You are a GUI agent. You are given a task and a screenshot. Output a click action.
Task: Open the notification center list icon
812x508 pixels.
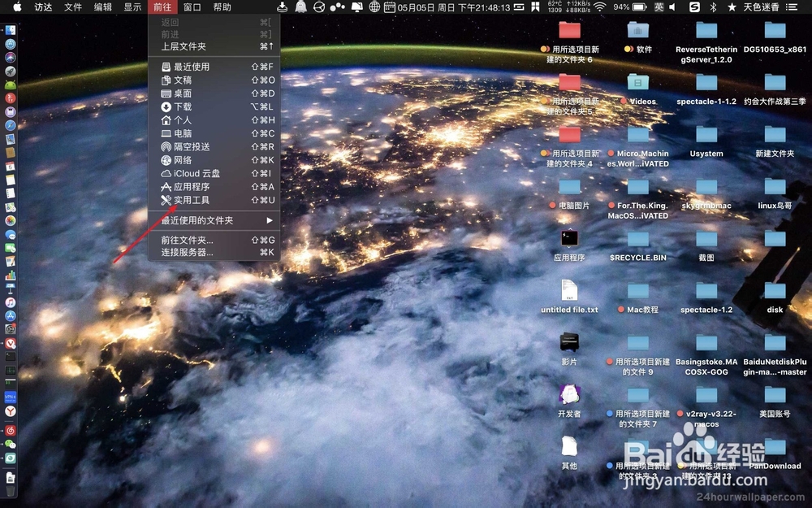pos(791,7)
